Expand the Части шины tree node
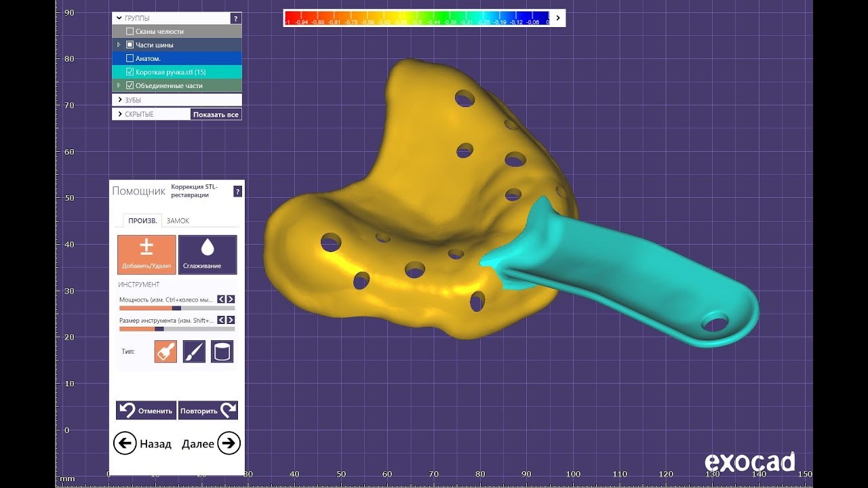Viewport: 868px width, 488px height. [119, 45]
